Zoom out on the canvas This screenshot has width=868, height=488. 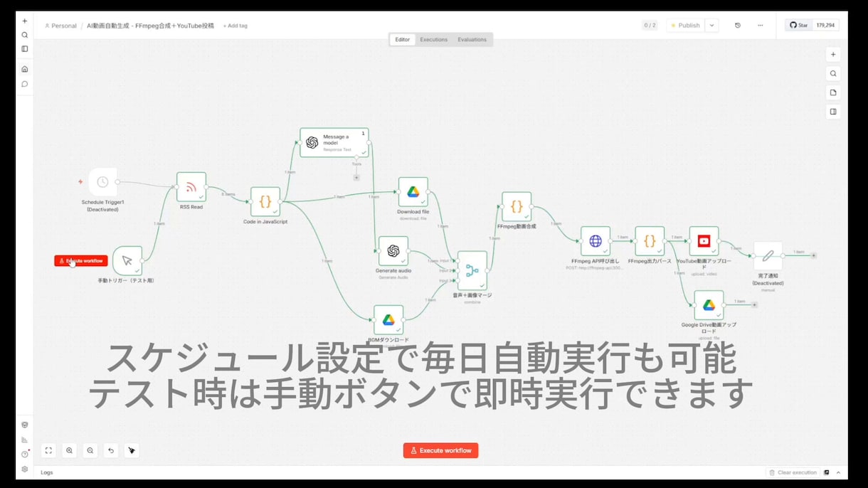[x=90, y=450]
